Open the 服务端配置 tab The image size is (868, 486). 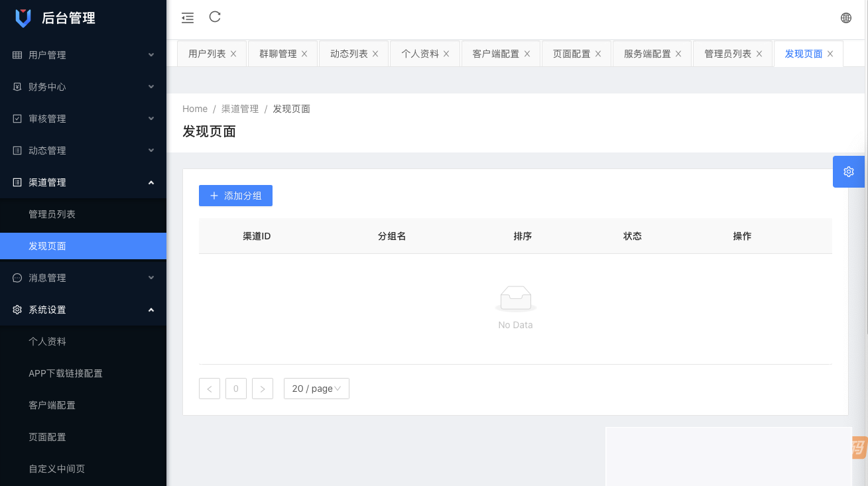(647, 53)
